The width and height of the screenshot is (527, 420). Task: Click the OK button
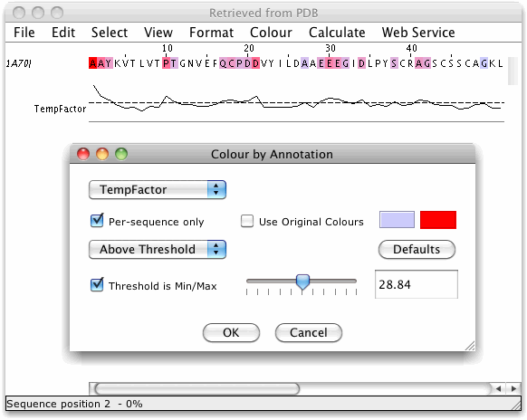(231, 332)
